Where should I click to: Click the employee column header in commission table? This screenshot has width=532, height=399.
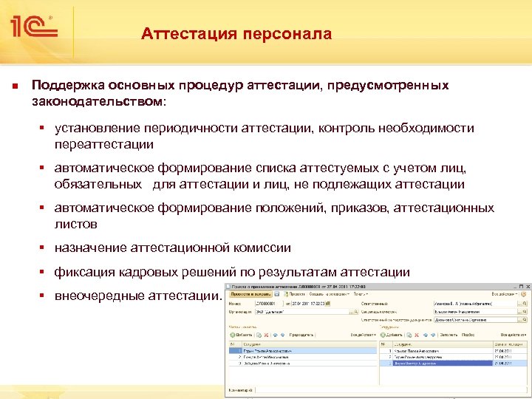(x=310, y=344)
